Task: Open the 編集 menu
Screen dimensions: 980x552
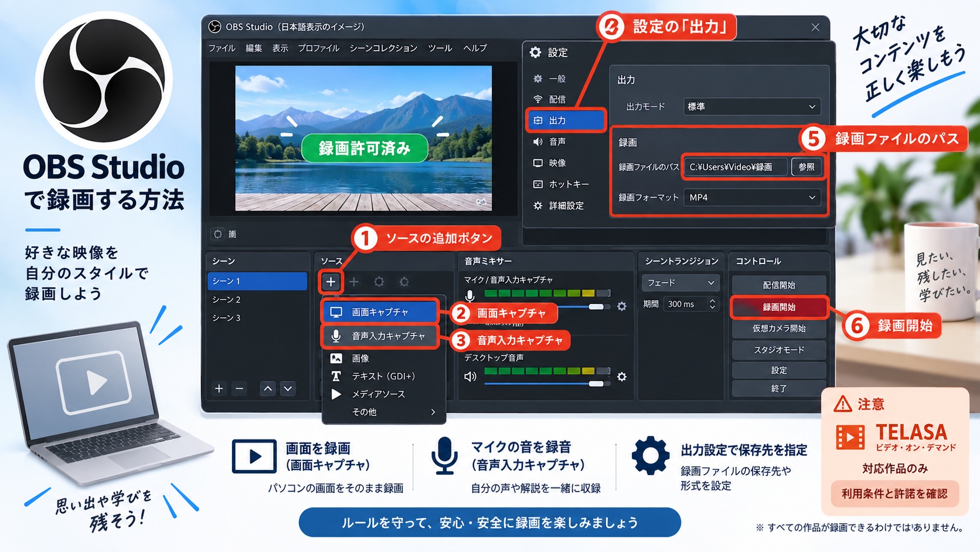Action: tap(254, 48)
